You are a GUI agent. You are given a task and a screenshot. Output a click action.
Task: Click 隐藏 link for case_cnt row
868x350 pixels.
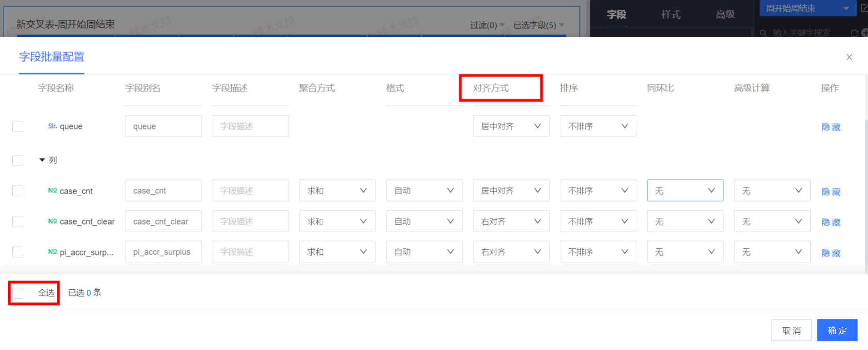[831, 192]
